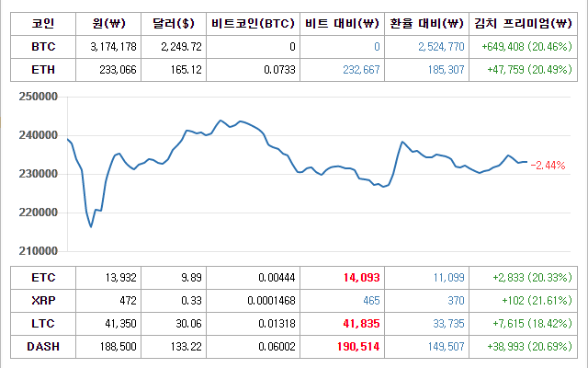
Task: Click DASH red value 190,514
Action: pyautogui.click(x=358, y=347)
